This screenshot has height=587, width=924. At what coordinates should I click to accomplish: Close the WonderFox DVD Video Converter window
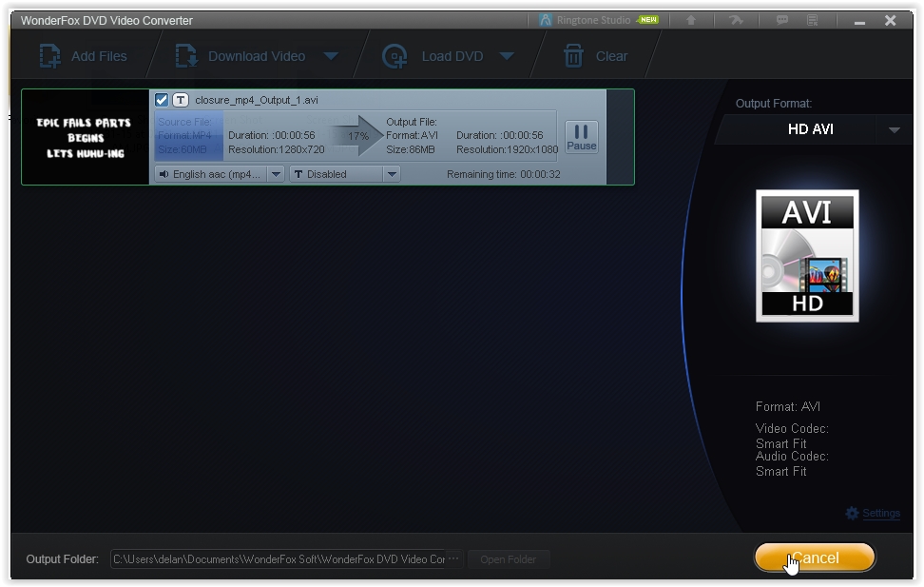[x=891, y=21]
